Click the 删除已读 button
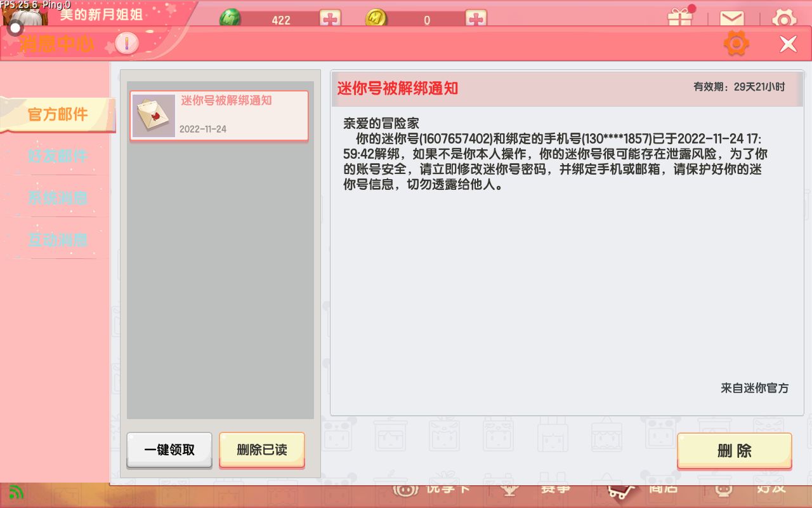Image resolution: width=812 pixels, height=508 pixels. point(262,450)
